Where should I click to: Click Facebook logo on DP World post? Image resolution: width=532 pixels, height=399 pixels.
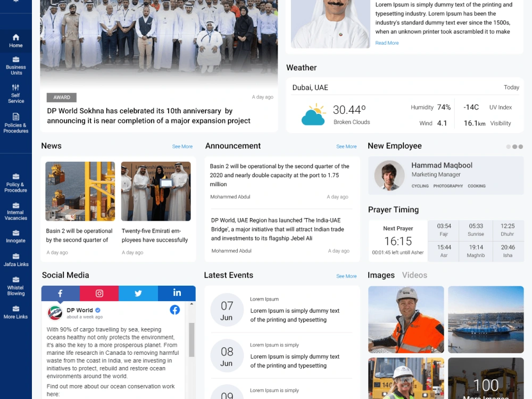coord(174,310)
